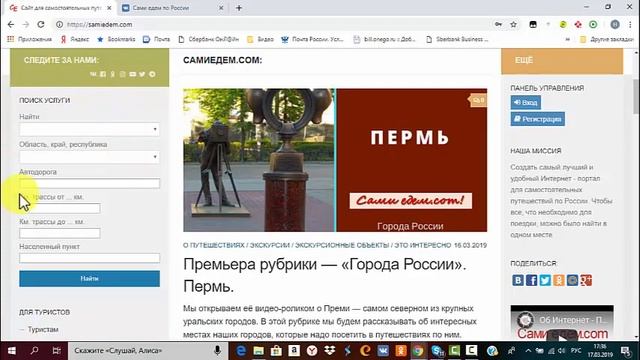Open Туристам link in sidebar
The width and height of the screenshot is (640, 360).
pyautogui.click(x=43, y=329)
